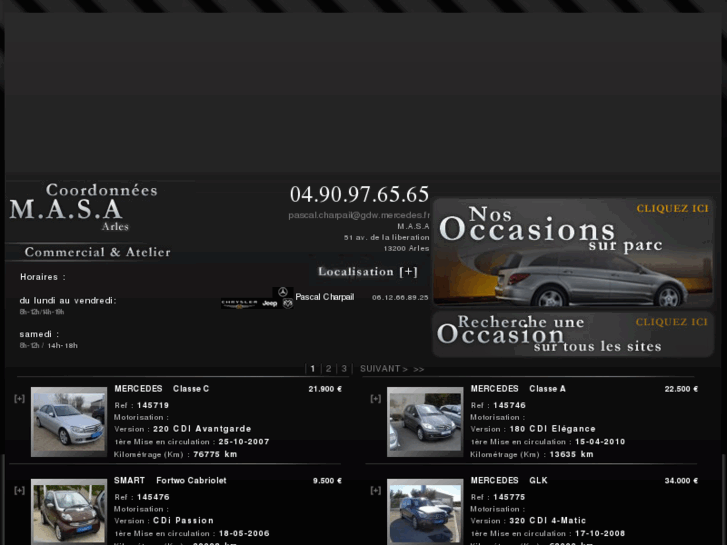
Task: Click reference number 145746
Action: pos(510,405)
